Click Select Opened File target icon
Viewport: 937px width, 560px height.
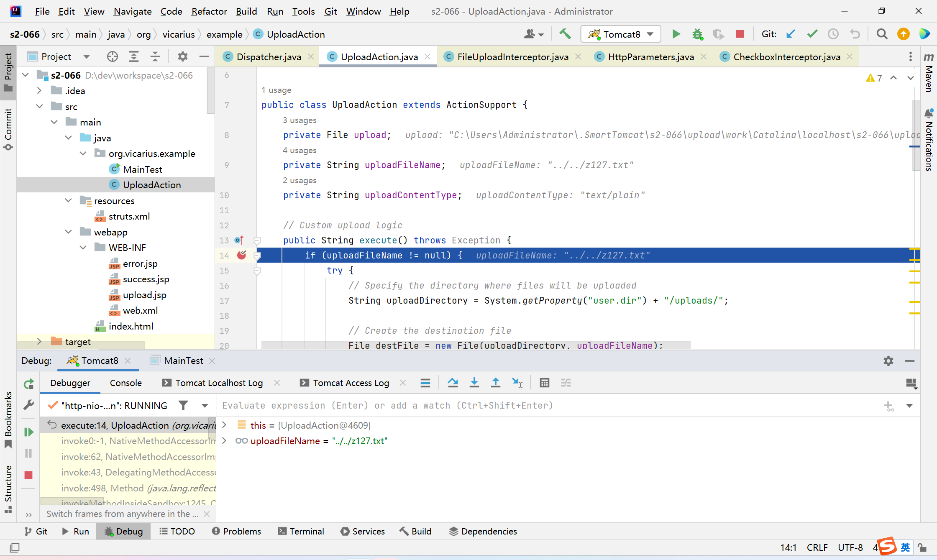point(112,56)
